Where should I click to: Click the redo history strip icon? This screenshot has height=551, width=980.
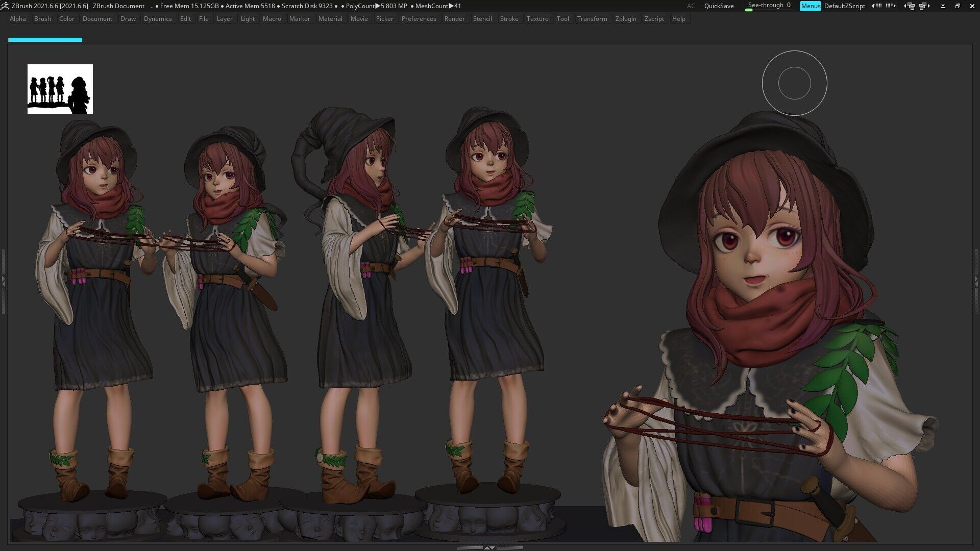click(890, 6)
